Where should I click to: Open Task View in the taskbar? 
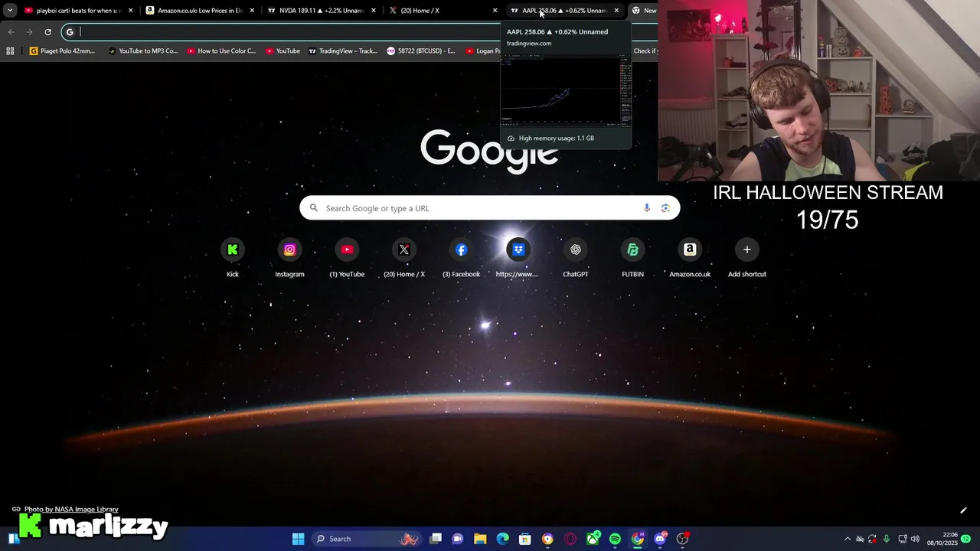[x=436, y=539]
